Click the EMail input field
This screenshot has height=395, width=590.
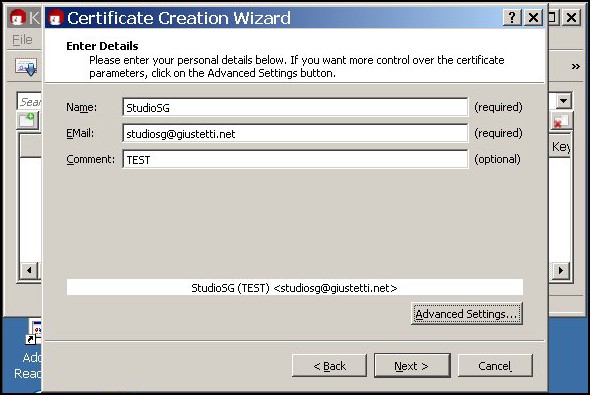pos(295,133)
